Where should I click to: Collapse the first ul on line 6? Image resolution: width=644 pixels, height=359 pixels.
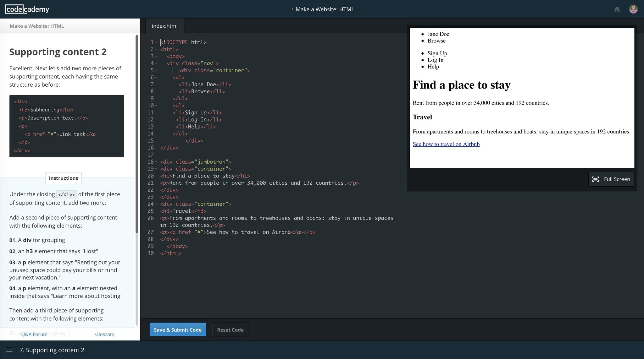click(x=156, y=78)
